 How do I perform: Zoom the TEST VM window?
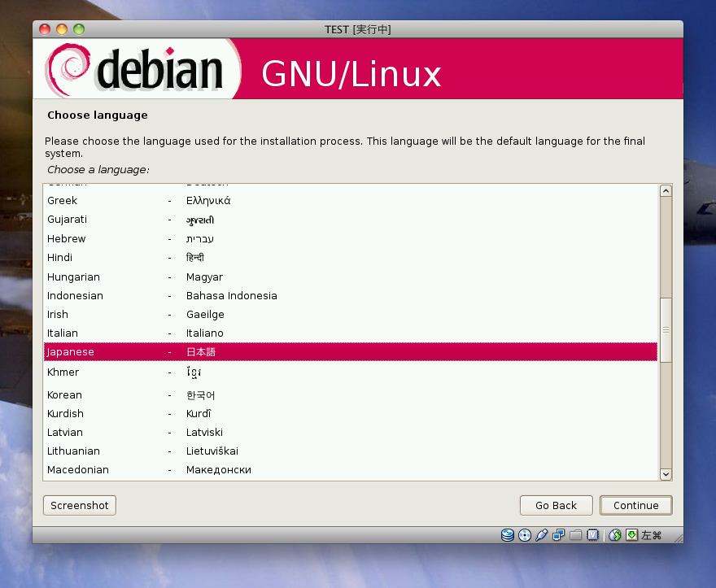click(79, 29)
